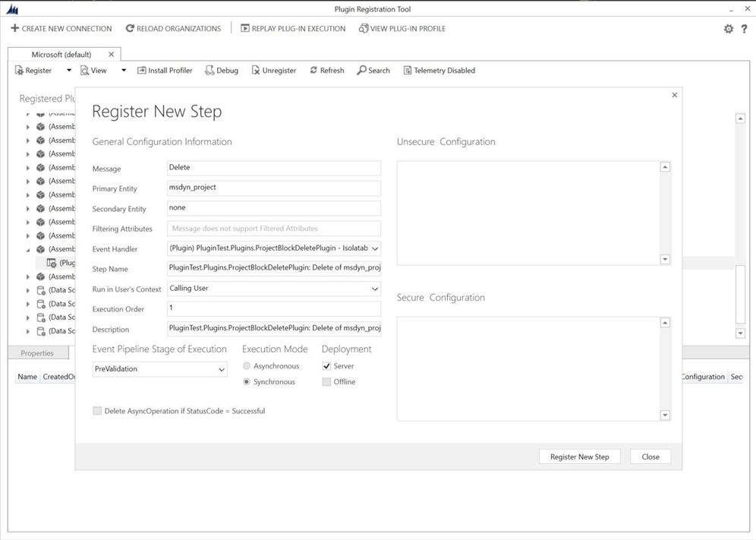Open the PreValidation stage dropdown
The image size is (756, 540).
point(222,369)
